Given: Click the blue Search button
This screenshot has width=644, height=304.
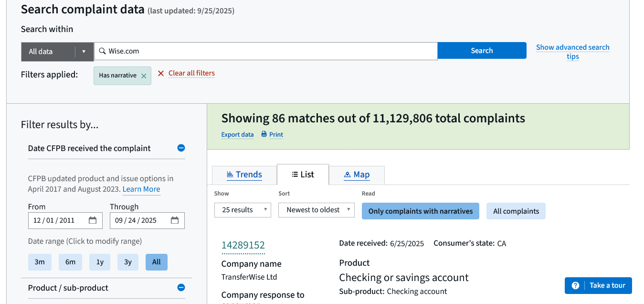Looking at the screenshot, I should coord(482,51).
